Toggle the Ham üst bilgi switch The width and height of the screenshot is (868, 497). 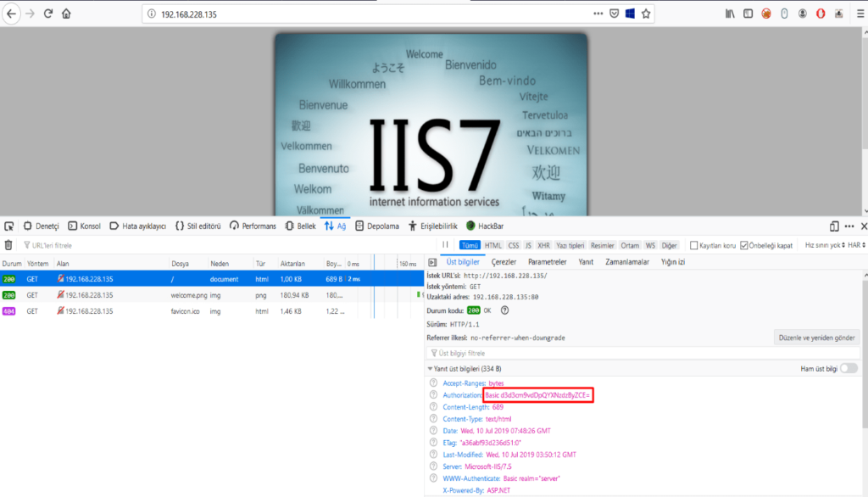click(x=849, y=368)
